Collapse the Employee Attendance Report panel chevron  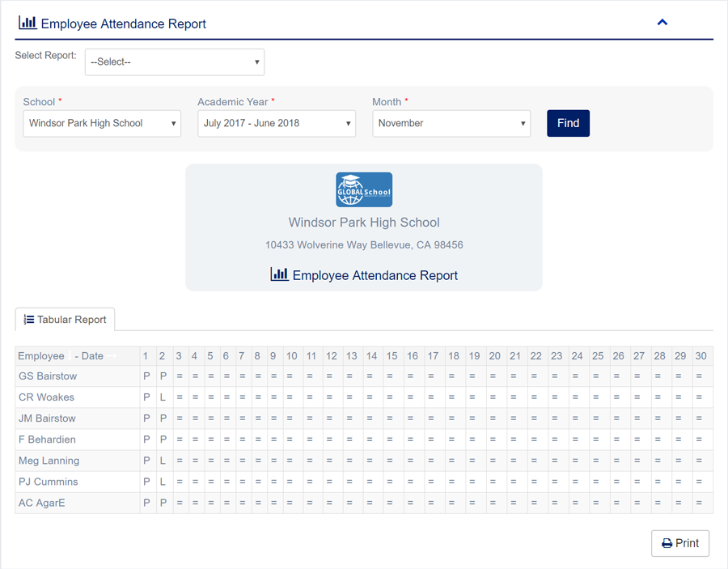662,22
